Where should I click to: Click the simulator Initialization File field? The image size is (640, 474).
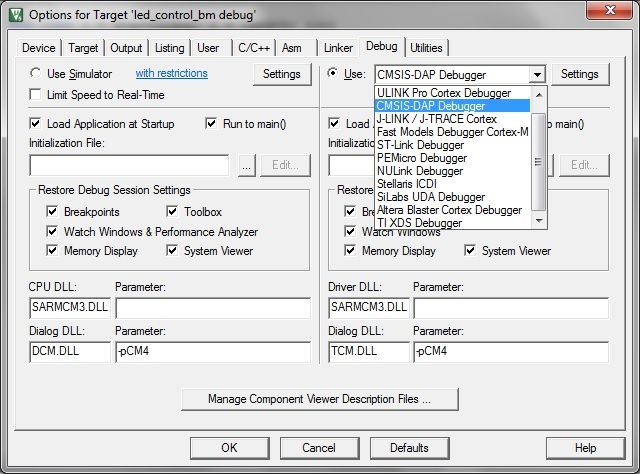point(129,165)
